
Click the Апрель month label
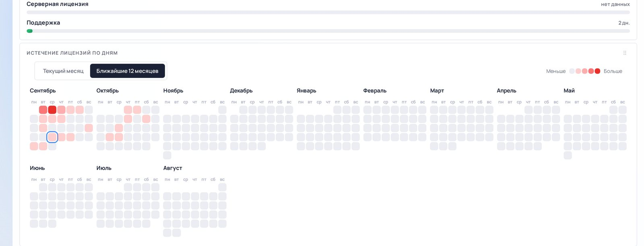point(506,91)
